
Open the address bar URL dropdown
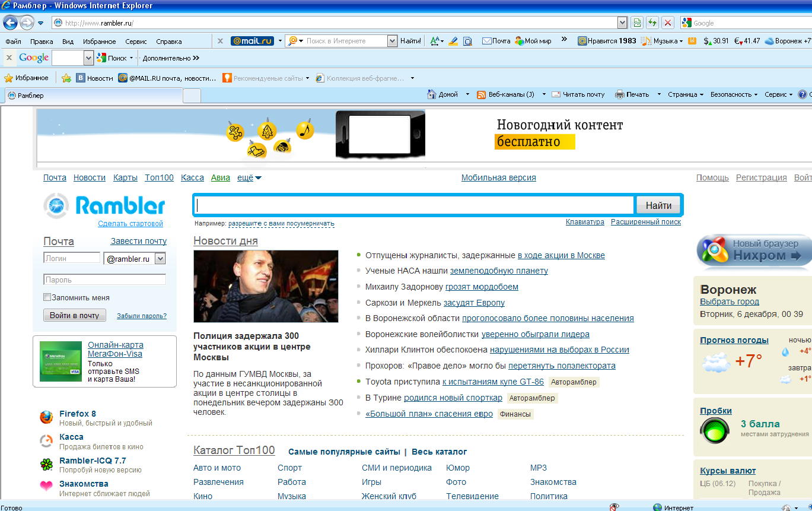pyautogui.click(x=622, y=23)
